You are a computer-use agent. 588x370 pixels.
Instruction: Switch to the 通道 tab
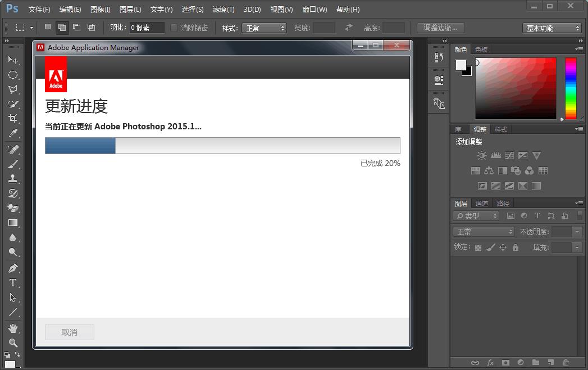coord(482,204)
